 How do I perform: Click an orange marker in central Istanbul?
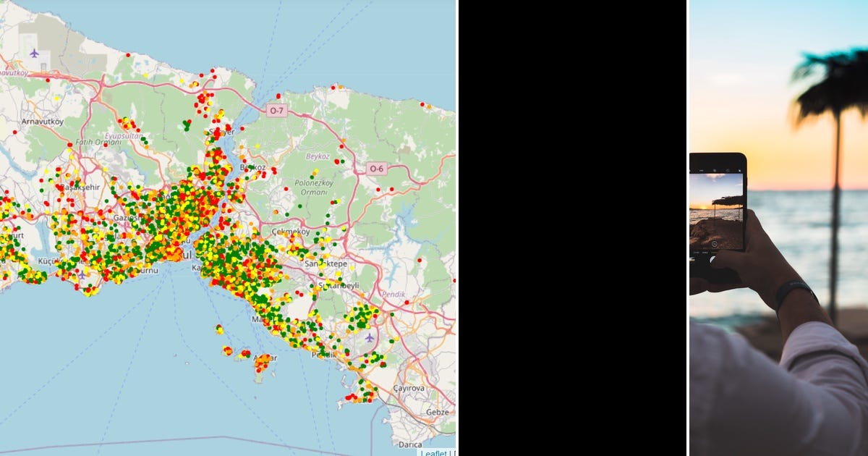click(174, 253)
